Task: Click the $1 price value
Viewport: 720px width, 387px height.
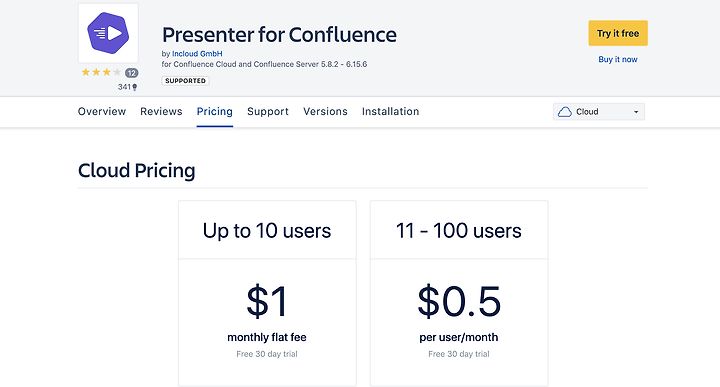Action: coord(267,301)
